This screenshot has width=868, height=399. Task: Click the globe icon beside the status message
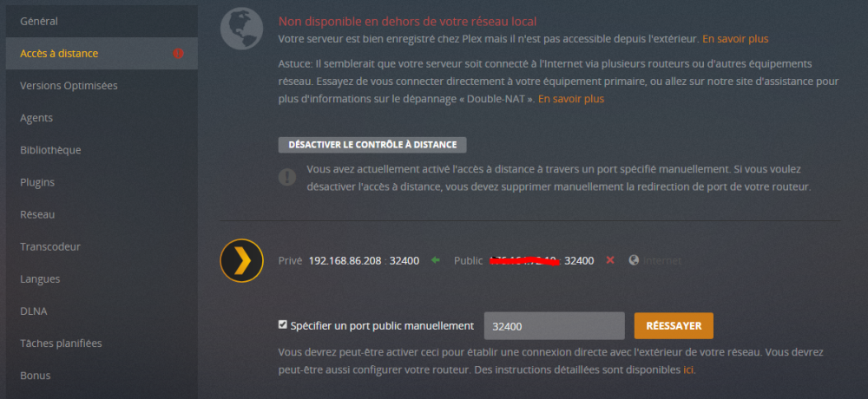coord(241,29)
